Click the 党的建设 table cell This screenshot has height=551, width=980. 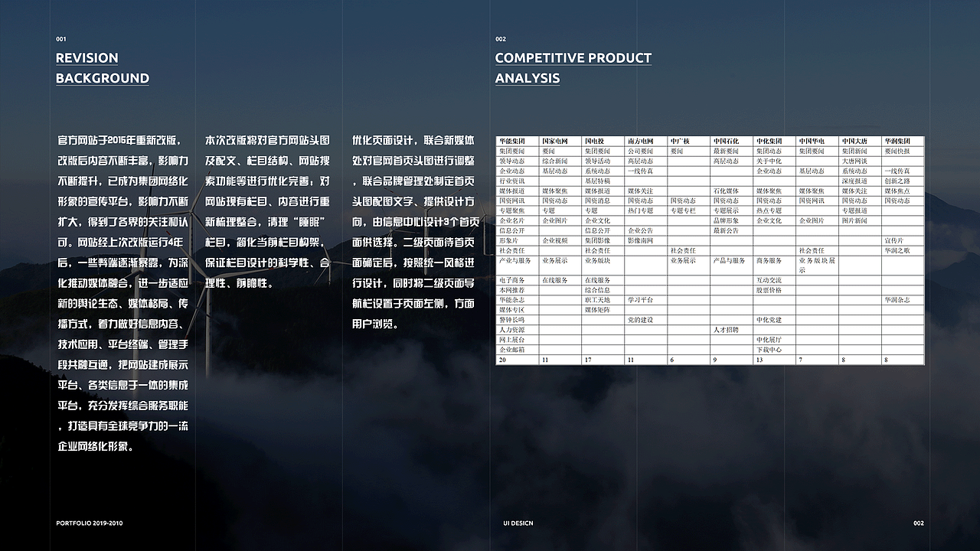[x=646, y=320]
